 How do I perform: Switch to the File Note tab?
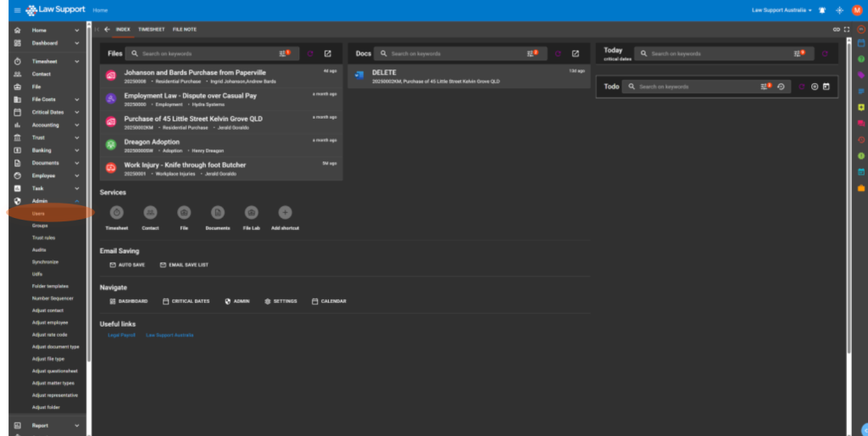[x=184, y=29]
